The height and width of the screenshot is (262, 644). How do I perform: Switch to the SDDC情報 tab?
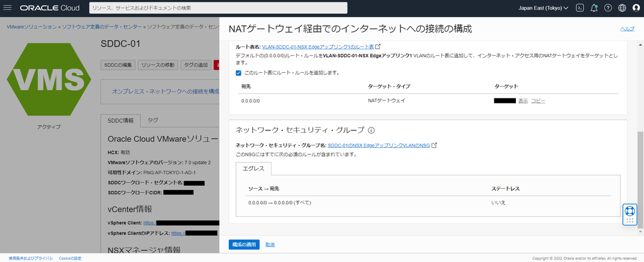point(120,121)
